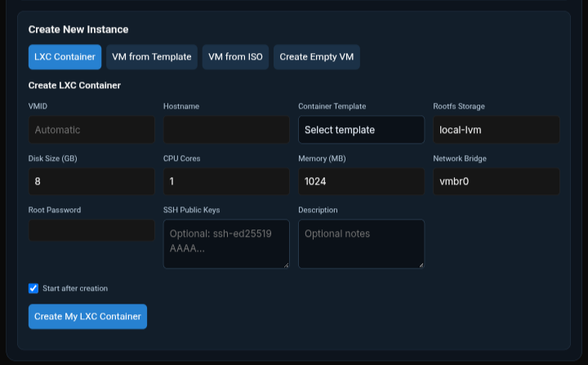Click the Create LXC Container subheading
This screenshot has height=365, width=588.
tap(74, 86)
